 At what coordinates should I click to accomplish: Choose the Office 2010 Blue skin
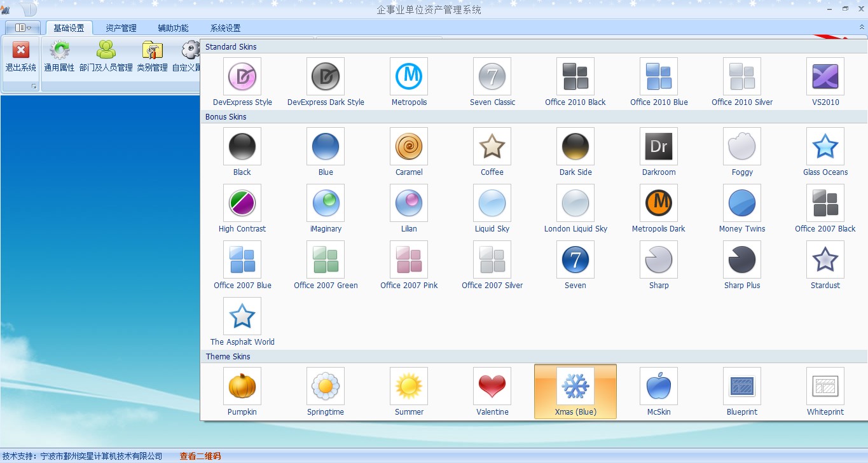coord(659,82)
